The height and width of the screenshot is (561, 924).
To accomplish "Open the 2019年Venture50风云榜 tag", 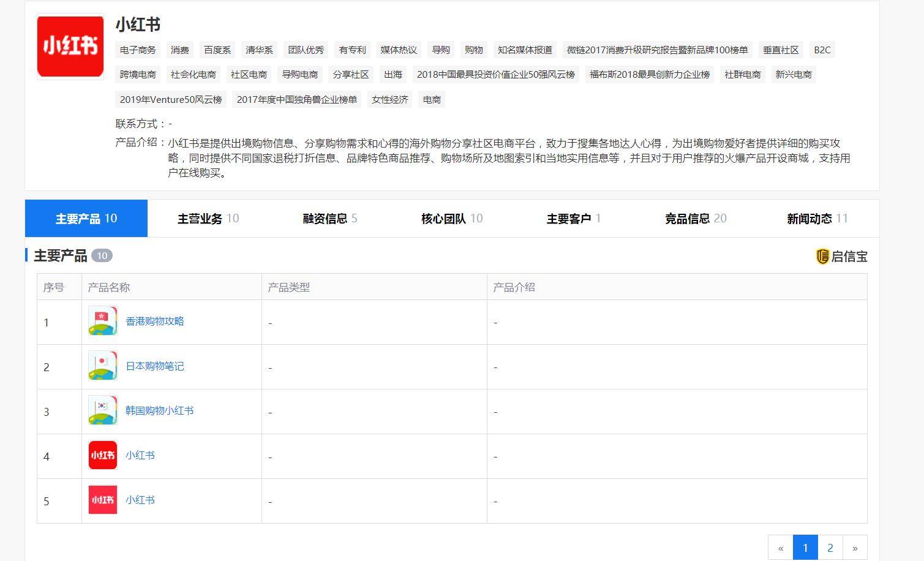I will pos(171,99).
